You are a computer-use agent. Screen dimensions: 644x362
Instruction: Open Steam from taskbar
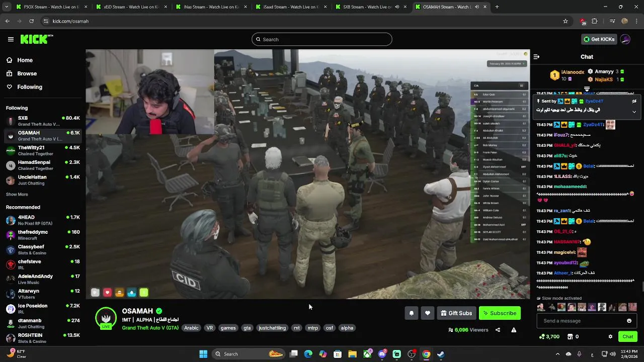coord(440,354)
